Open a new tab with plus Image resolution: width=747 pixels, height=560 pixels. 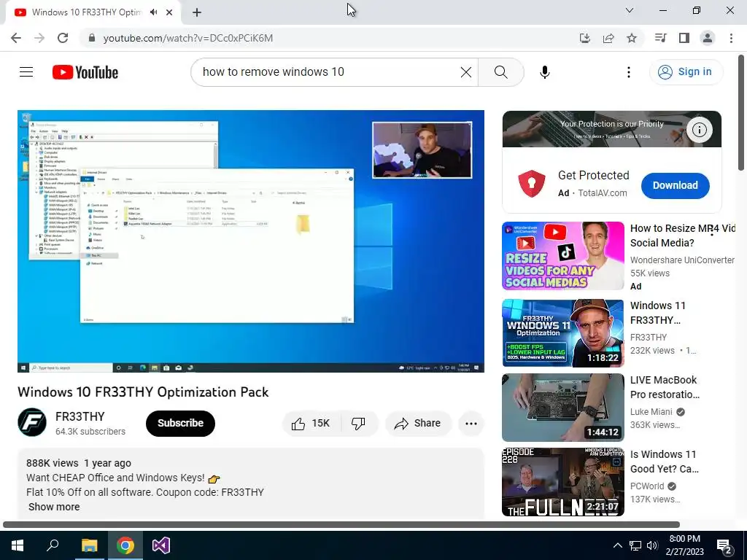click(x=197, y=12)
